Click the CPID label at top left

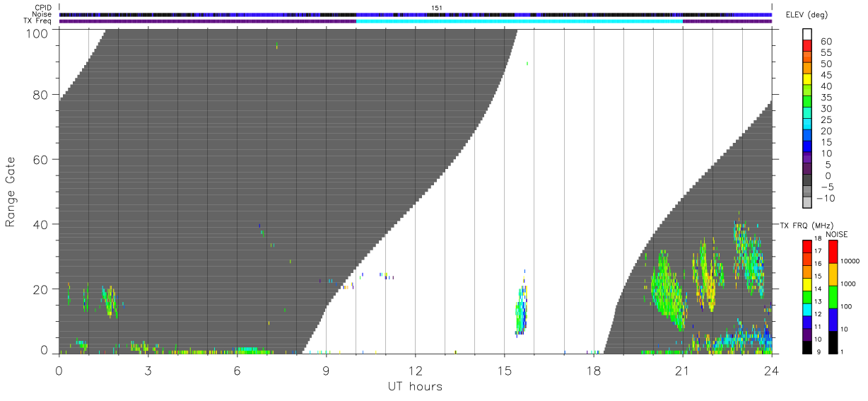tap(43, 8)
